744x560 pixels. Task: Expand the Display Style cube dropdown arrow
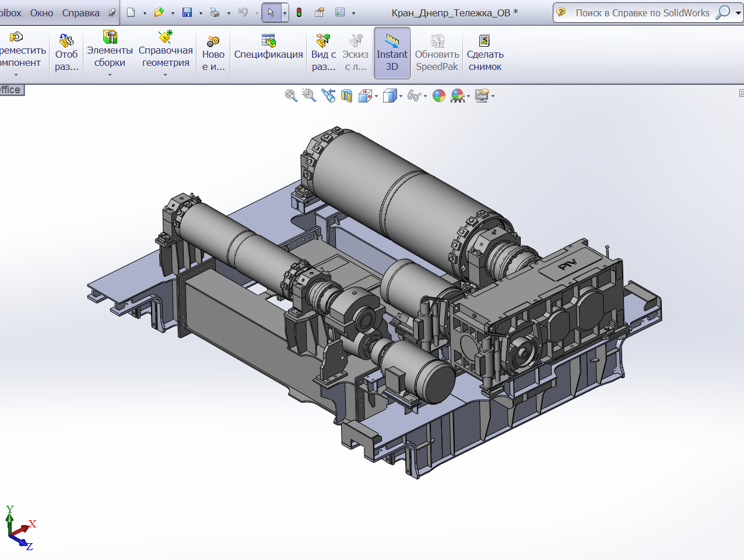point(401,96)
